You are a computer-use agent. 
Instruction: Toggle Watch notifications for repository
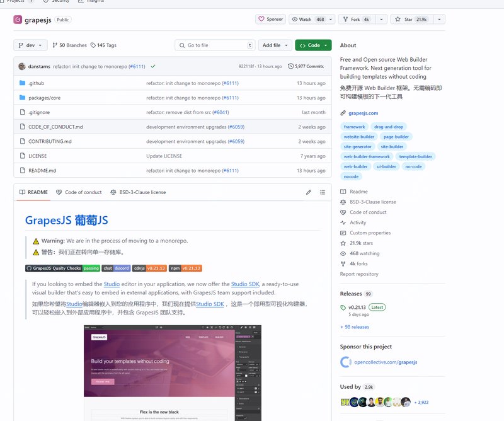[x=308, y=20]
